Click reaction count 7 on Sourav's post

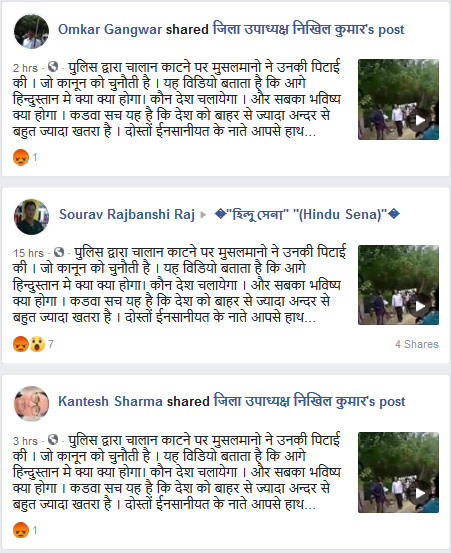tap(51, 344)
